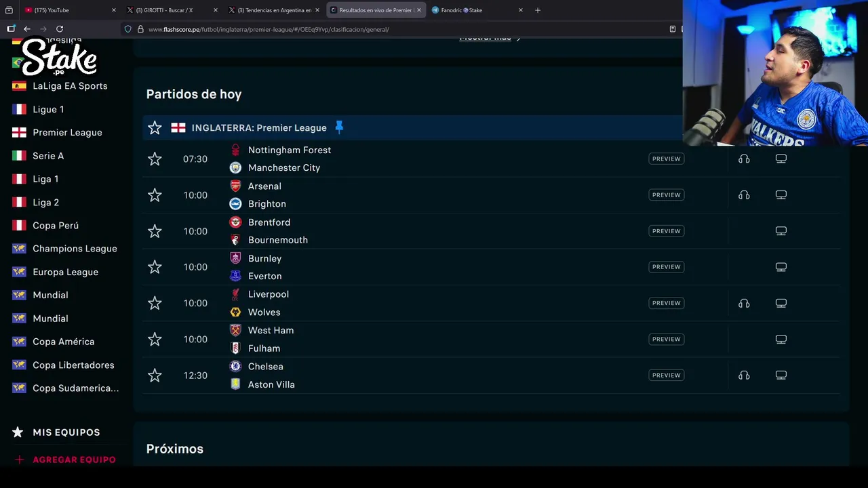Favorite the Nottingham Forest vs Manchester City match
868x488 pixels.
155,159
